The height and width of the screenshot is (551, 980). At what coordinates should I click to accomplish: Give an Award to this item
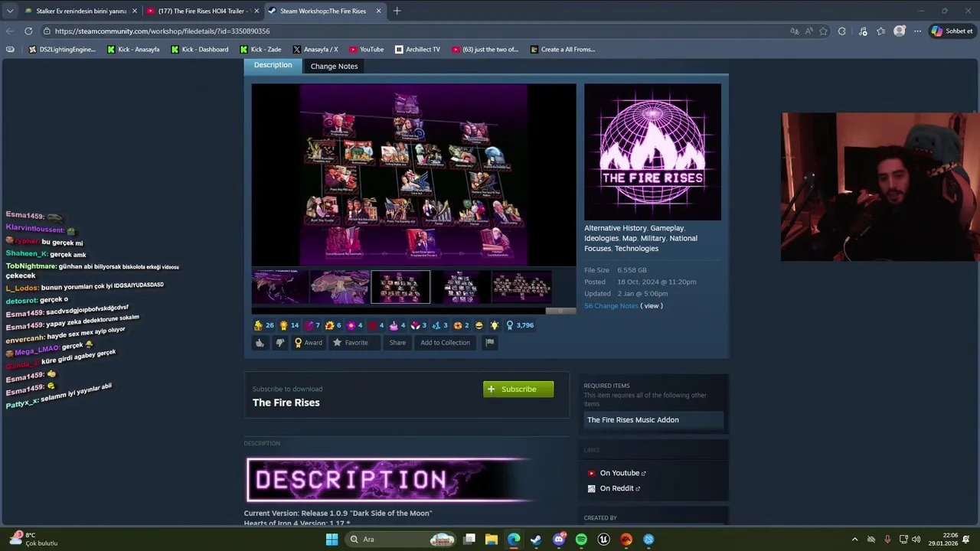coord(309,343)
